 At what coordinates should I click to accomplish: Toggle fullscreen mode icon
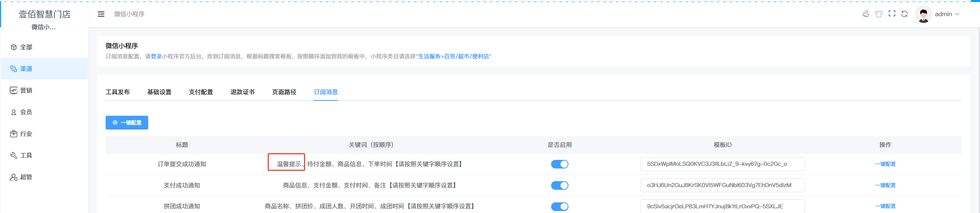(x=892, y=14)
